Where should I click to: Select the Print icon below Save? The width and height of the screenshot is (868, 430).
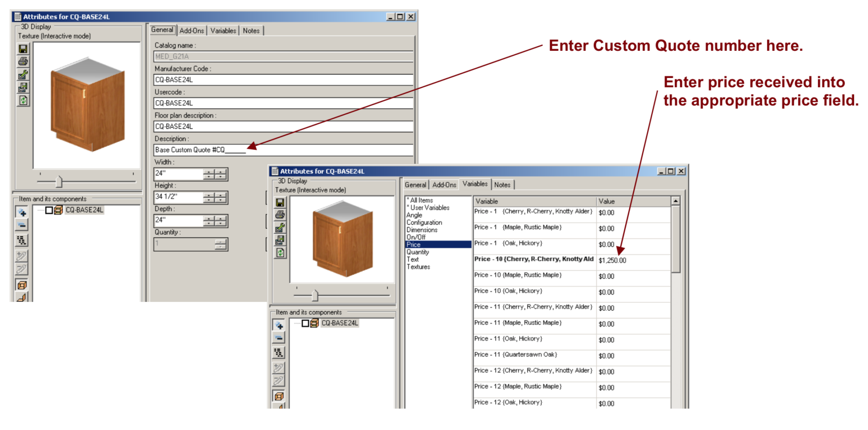22,61
